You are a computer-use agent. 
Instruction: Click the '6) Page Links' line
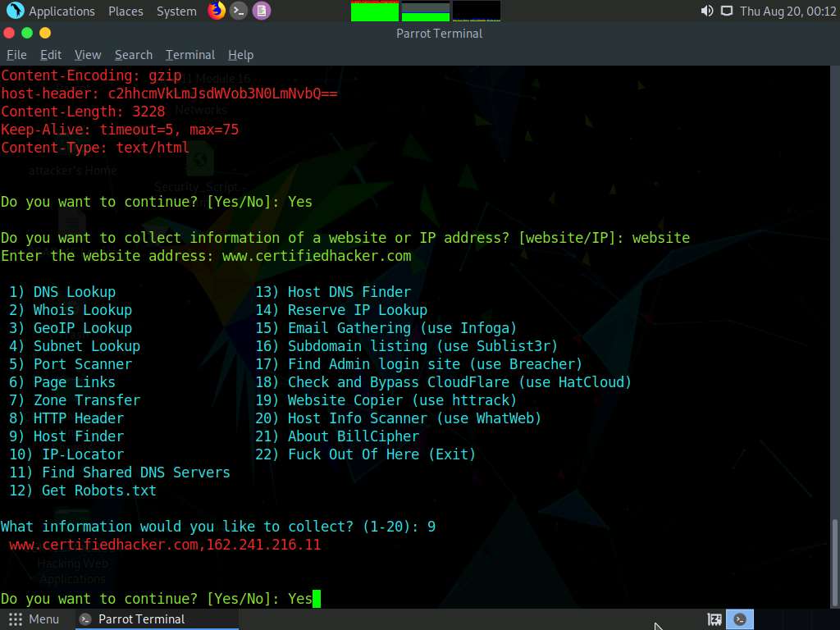(62, 382)
